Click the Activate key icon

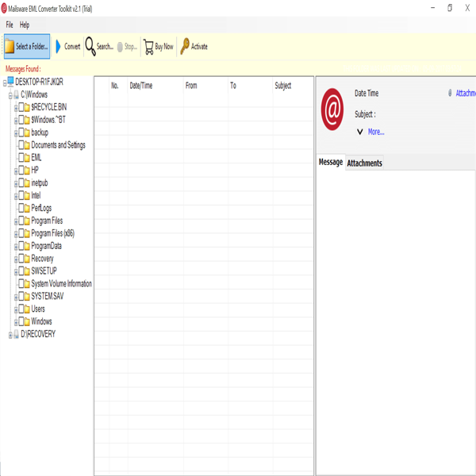(x=185, y=46)
